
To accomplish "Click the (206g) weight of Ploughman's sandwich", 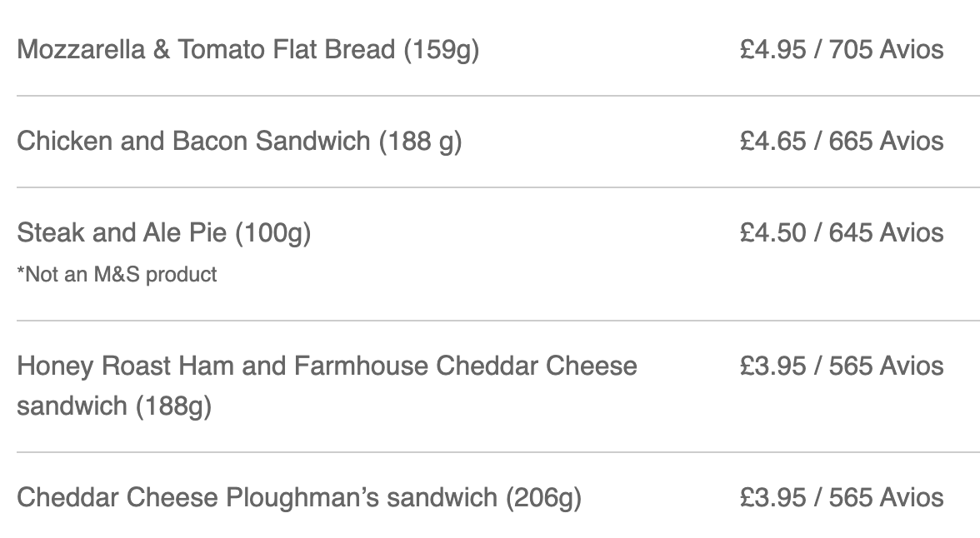I will click(543, 499).
